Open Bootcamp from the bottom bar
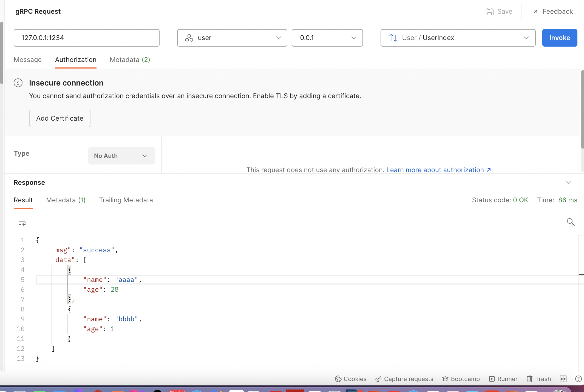584x392 pixels. pyautogui.click(x=461, y=379)
